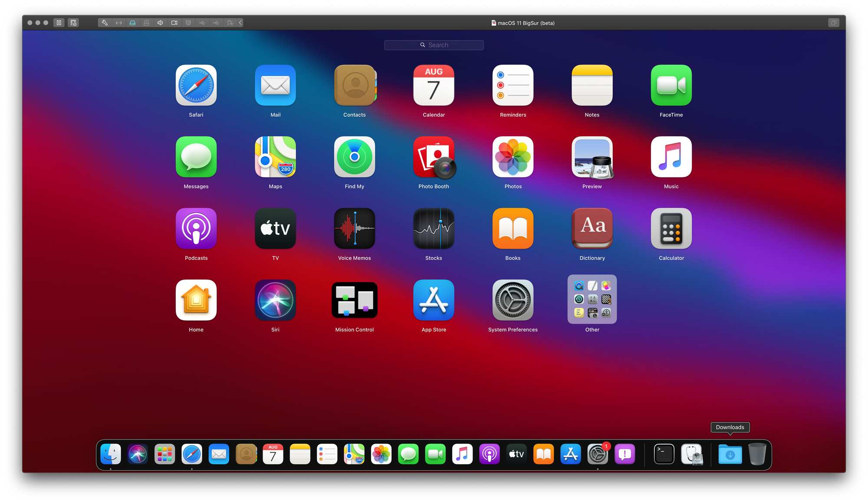Open FaceTime from the Dock
Viewport: 868px width, 502px height.
pyautogui.click(x=435, y=454)
